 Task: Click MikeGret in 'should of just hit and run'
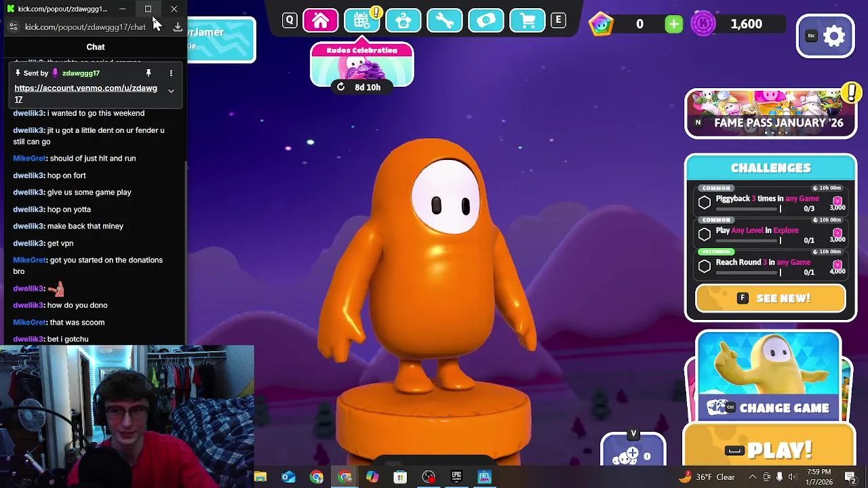[29, 159]
